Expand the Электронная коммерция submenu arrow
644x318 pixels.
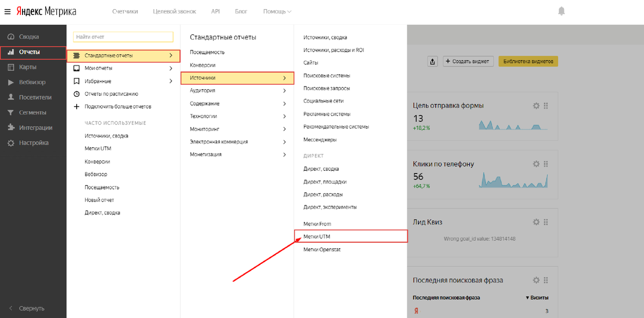click(x=284, y=142)
